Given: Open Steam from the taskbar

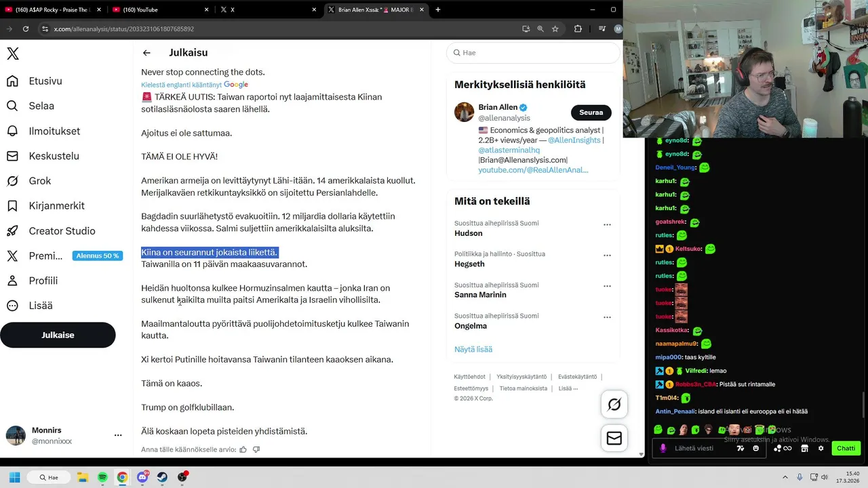Looking at the screenshot, I should [x=162, y=477].
